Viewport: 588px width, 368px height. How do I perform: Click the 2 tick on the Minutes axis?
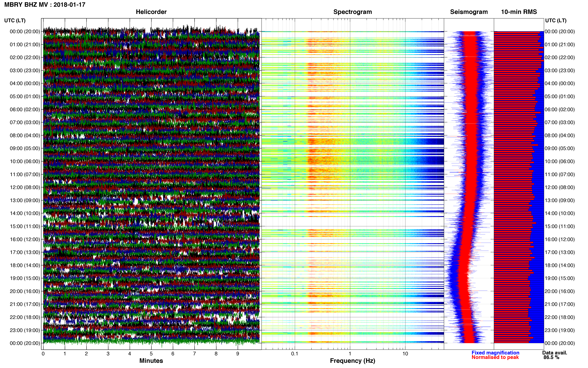[86, 354]
